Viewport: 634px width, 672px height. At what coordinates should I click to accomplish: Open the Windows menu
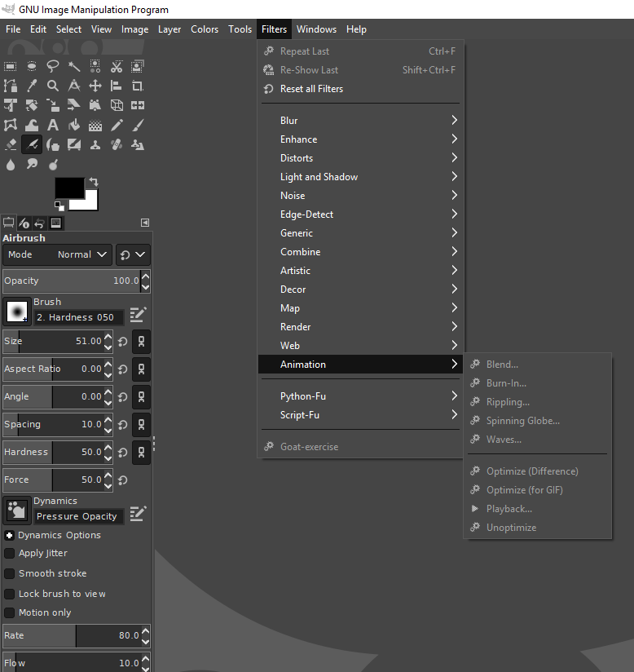(x=316, y=29)
